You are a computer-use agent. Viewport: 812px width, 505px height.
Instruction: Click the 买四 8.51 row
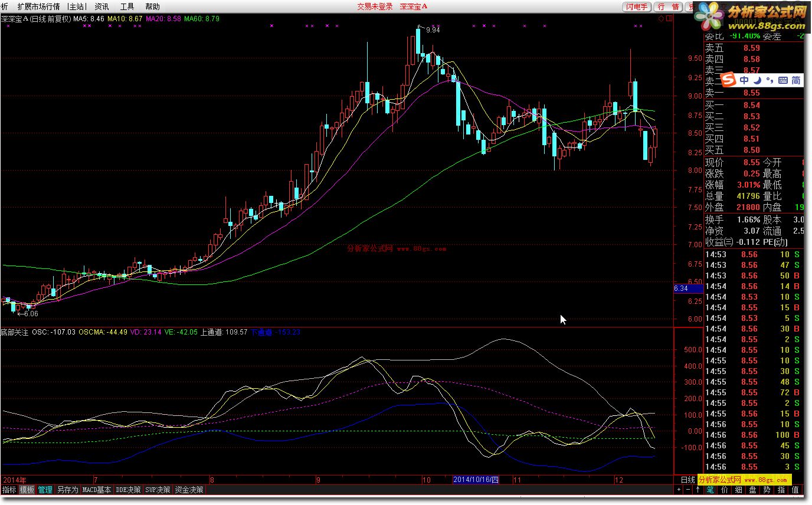pyautogui.click(x=754, y=139)
